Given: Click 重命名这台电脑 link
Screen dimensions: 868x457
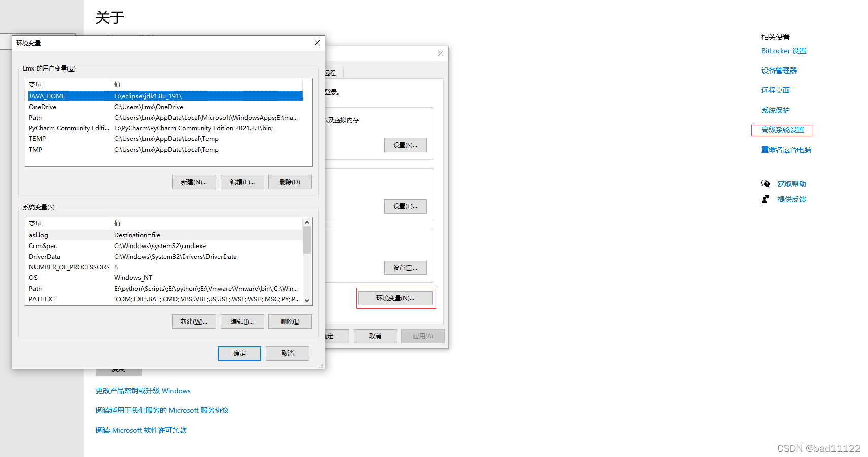Looking at the screenshot, I should [786, 150].
